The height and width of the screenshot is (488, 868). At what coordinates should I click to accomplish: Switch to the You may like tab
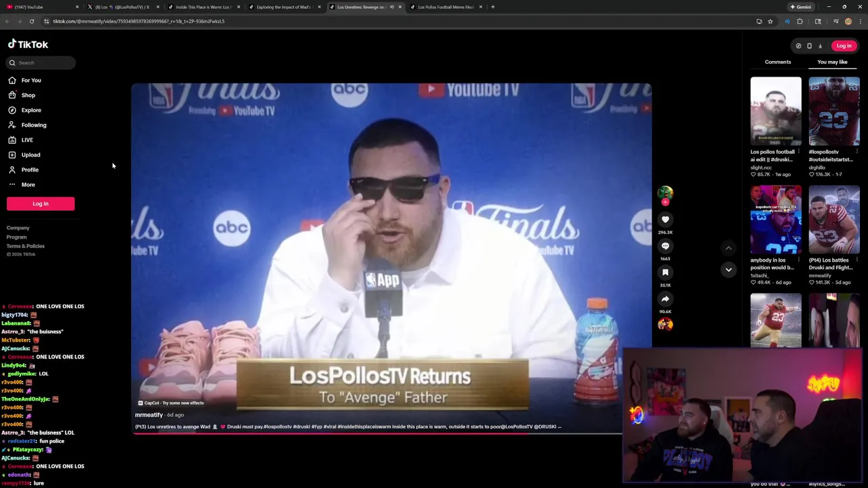pos(832,62)
